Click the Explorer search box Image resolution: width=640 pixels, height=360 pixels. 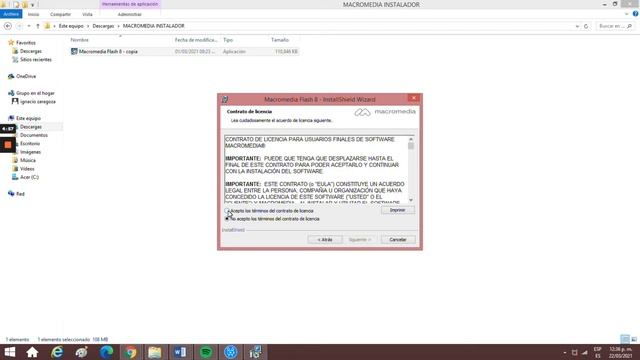coord(615,26)
